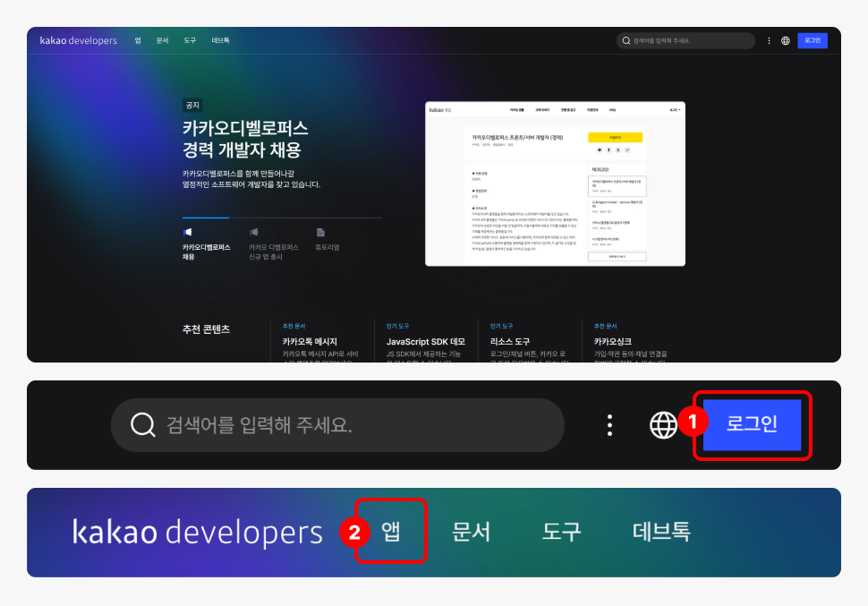This screenshot has width=868, height=606.
Task: Open the JavaScript SDK 데모 tool link
Action: 426,341
